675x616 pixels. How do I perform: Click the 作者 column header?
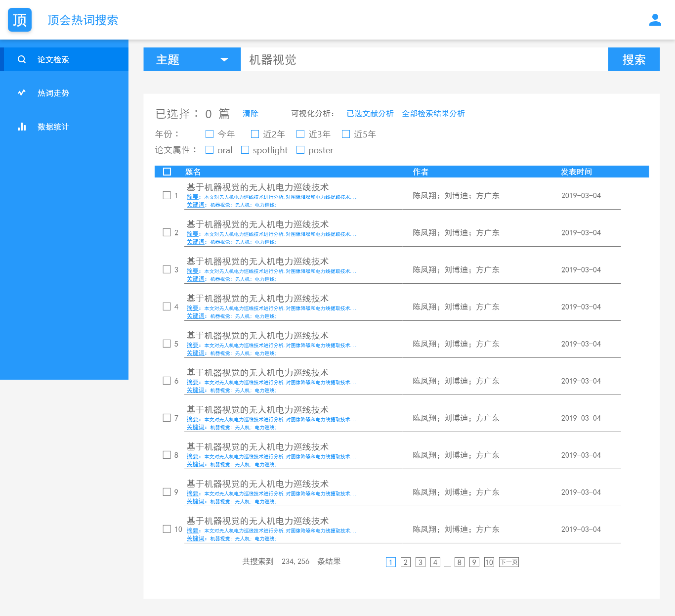(421, 172)
